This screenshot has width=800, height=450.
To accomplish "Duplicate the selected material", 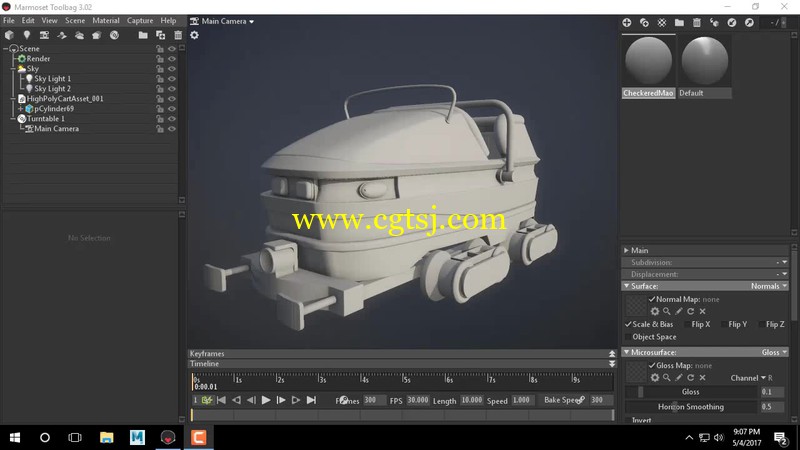I will pyautogui.click(x=644, y=22).
